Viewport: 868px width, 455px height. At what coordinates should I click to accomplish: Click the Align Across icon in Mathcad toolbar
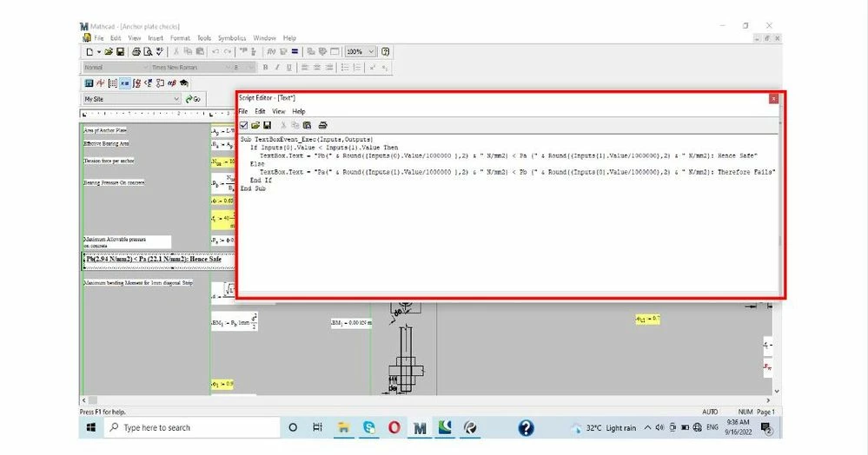[243, 51]
